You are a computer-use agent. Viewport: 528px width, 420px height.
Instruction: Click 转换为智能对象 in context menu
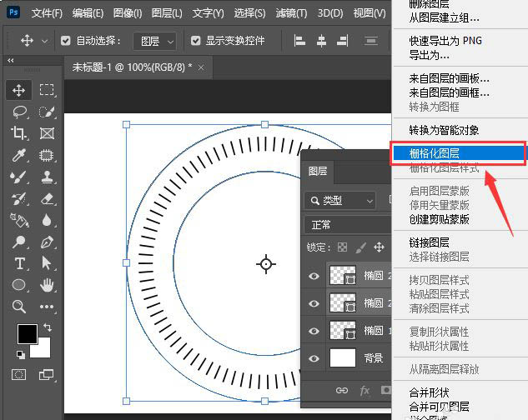pyautogui.click(x=444, y=130)
